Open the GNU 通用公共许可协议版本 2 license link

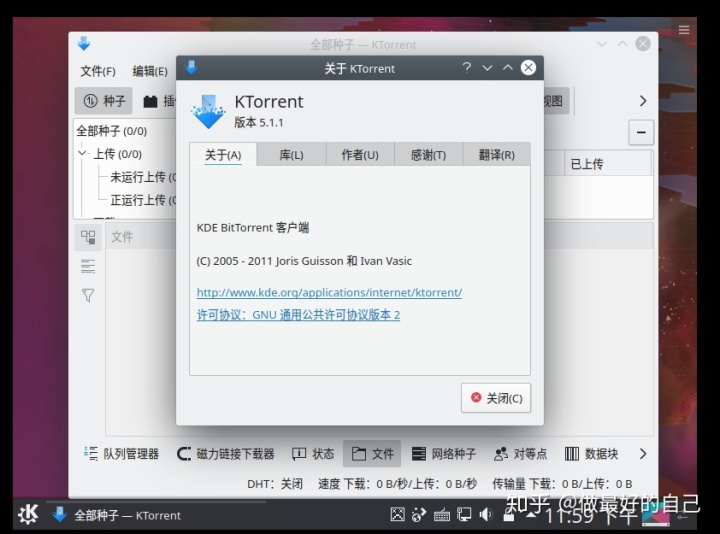pyautogui.click(x=298, y=315)
